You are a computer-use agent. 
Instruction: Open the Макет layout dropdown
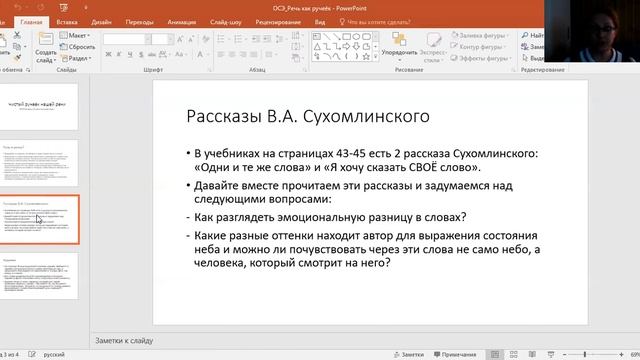(75, 36)
